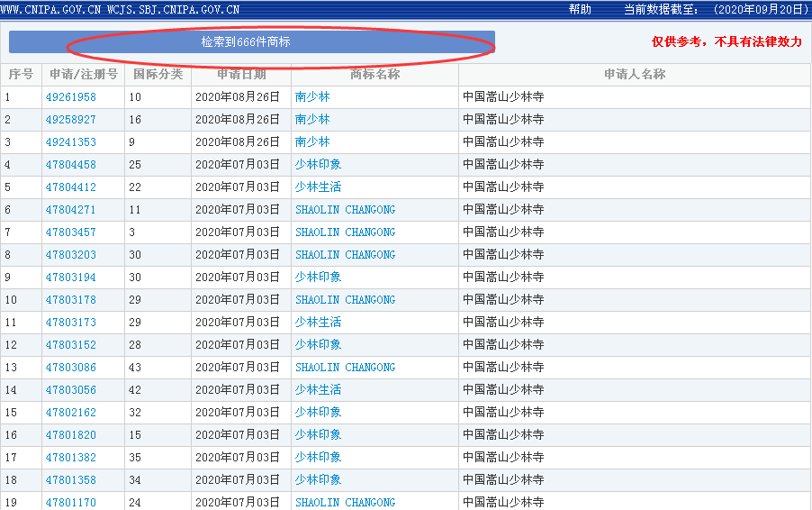Open 少林生活 trademark in row 5

pos(318,187)
